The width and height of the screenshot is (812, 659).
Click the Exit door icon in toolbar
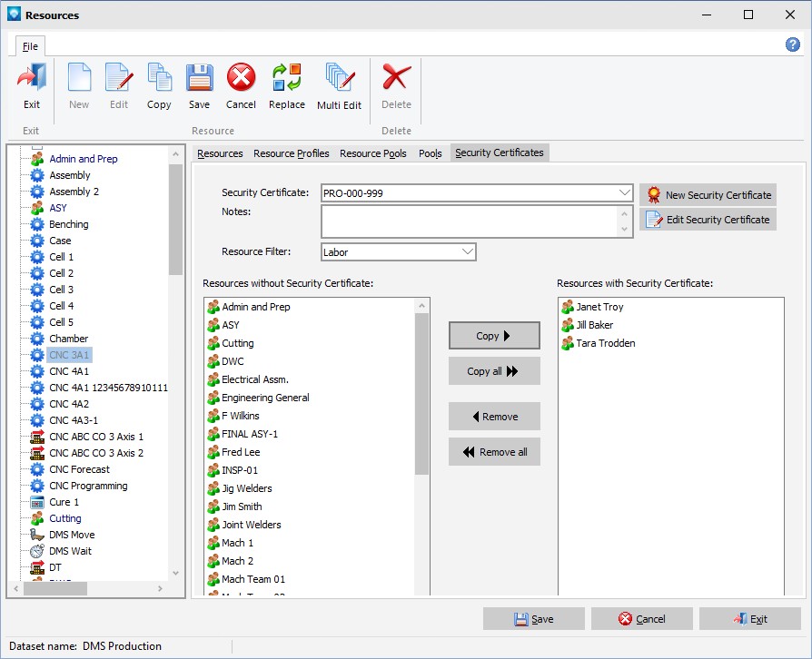[32, 79]
